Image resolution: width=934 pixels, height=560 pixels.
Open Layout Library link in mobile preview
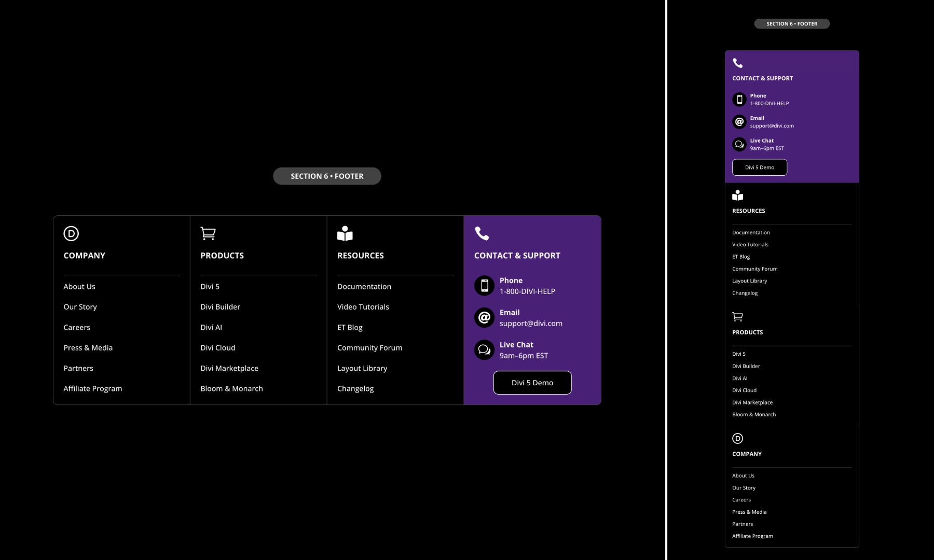pos(750,281)
